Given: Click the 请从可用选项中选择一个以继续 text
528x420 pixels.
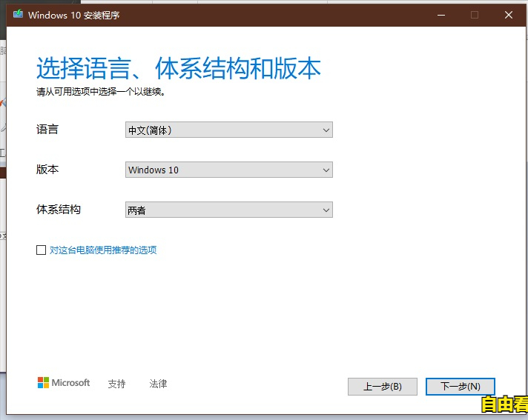Looking at the screenshot, I should tap(101, 91).
